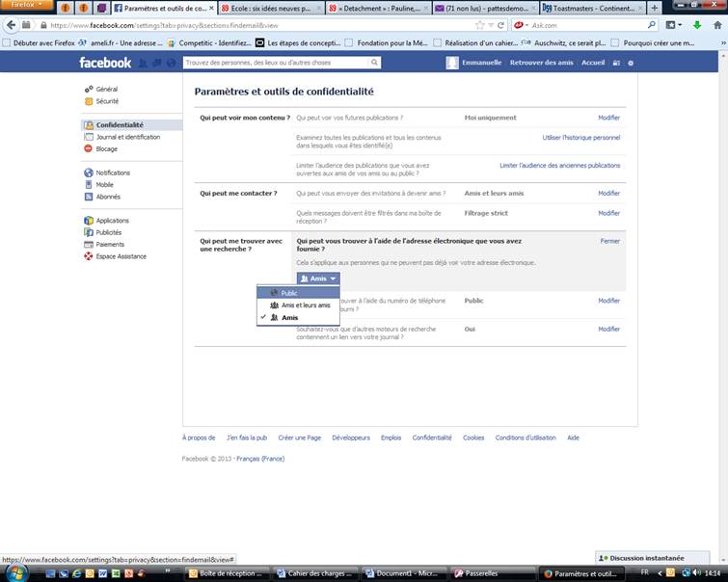
Task: Open Mobile settings in sidebar
Action: pyautogui.click(x=104, y=185)
